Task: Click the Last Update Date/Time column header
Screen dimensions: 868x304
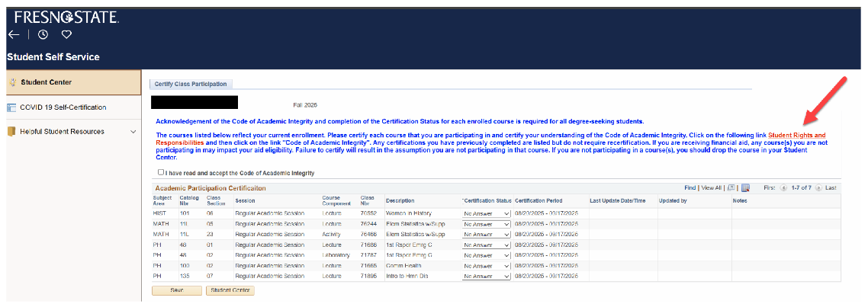Action: tap(618, 200)
